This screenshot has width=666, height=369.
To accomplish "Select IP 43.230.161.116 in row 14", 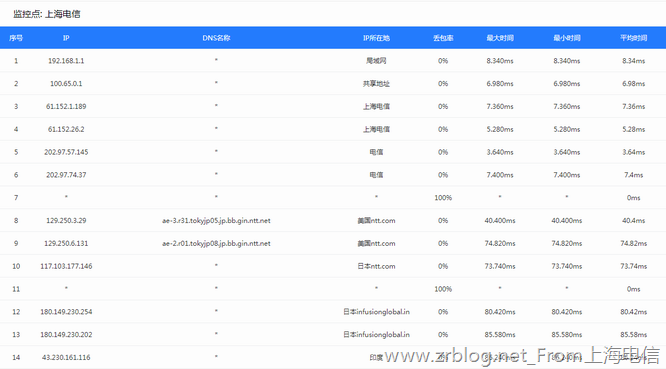I will pos(66,358).
